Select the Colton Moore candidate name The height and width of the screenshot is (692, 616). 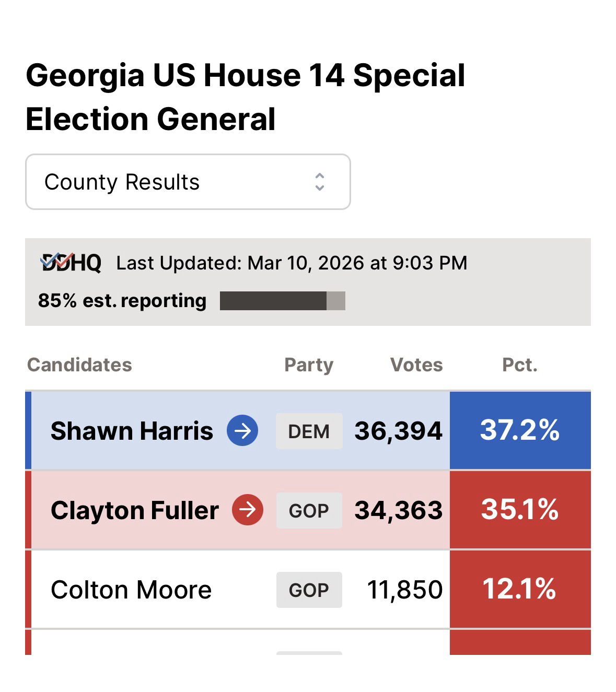[x=131, y=590]
